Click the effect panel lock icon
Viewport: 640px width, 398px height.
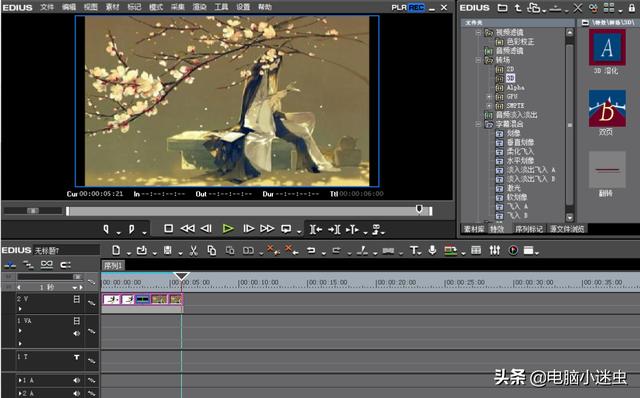(x=632, y=8)
